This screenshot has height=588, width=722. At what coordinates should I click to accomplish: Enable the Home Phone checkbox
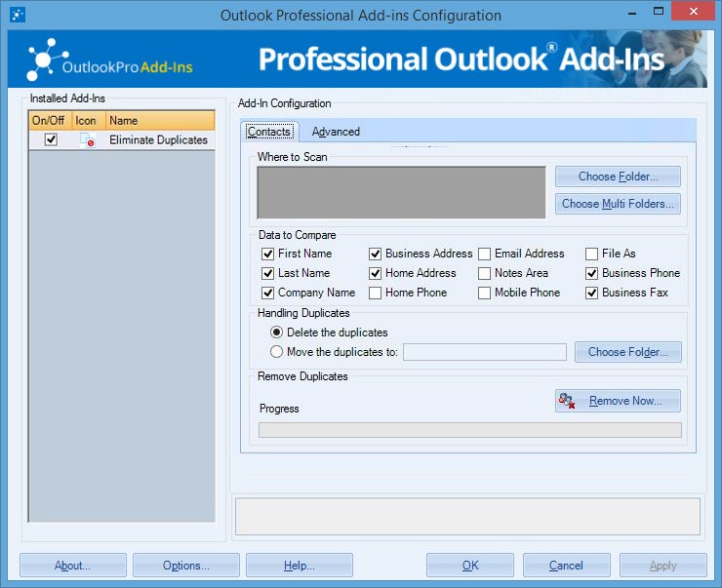[375, 293]
